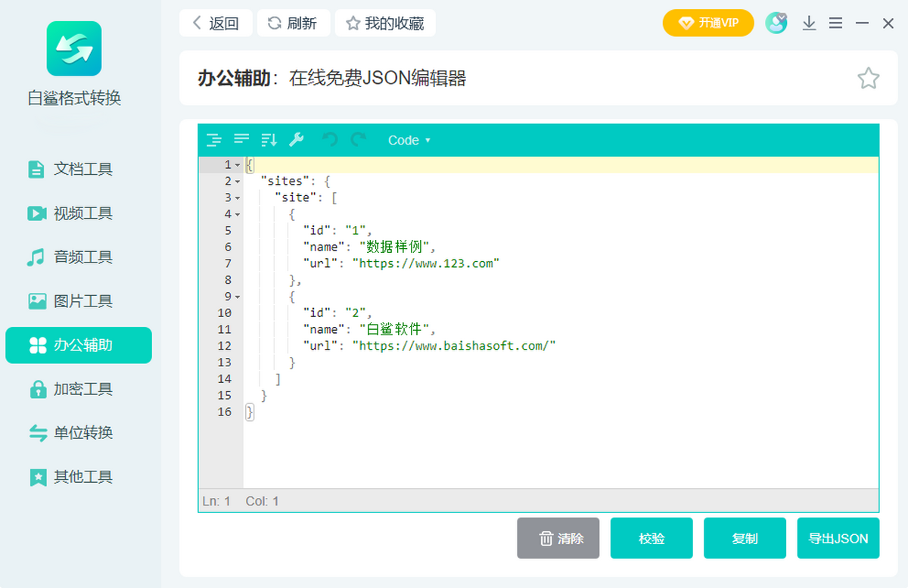Image resolution: width=908 pixels, height=588 pixels.
Task: Collapse the fold arrow on line 4
Action: [238, 215]
